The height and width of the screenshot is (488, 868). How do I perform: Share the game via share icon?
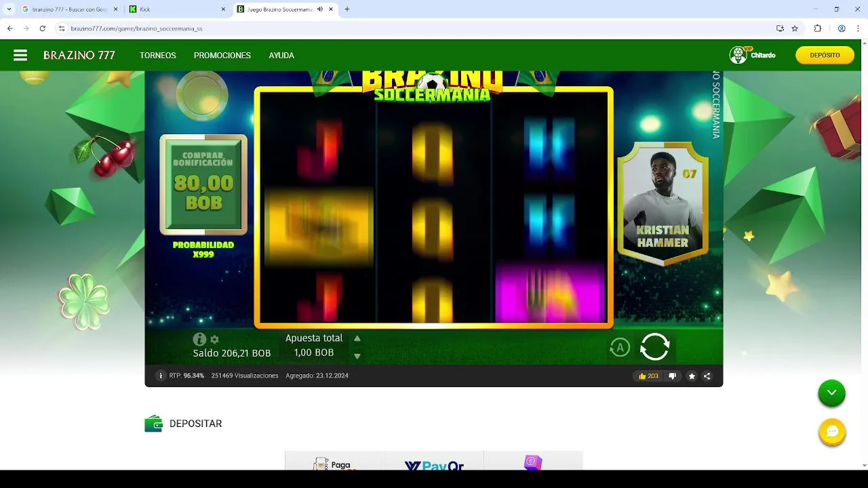707,376
